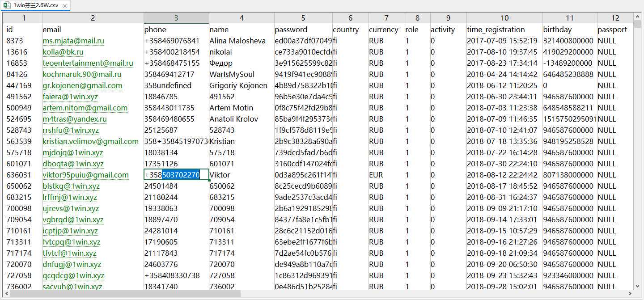
Task: Click the horizontal scrollbar left arrow
Action: [6, 294]
